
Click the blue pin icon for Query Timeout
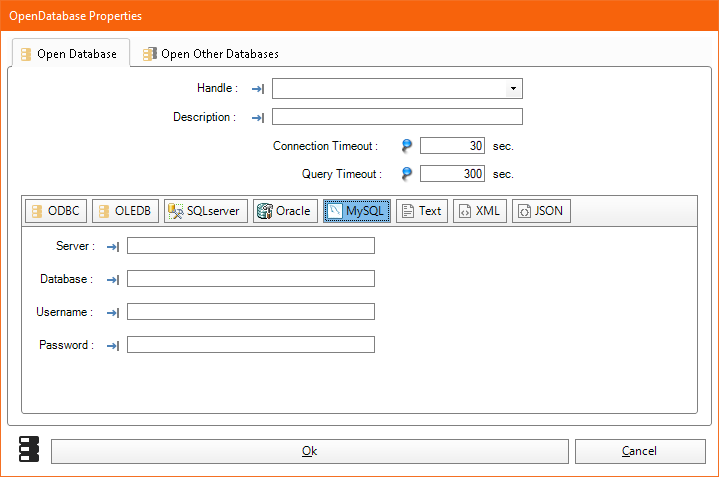tap(406, 174)
